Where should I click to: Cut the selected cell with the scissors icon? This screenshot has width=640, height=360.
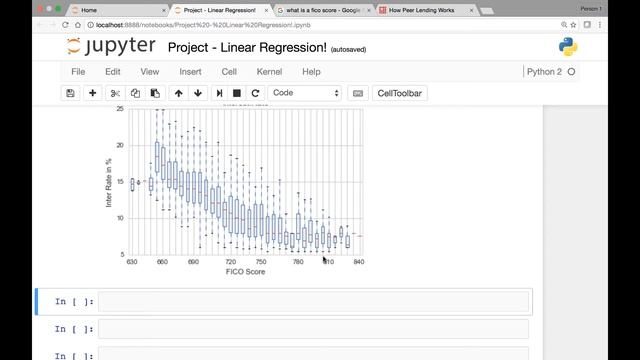point(115,93)
